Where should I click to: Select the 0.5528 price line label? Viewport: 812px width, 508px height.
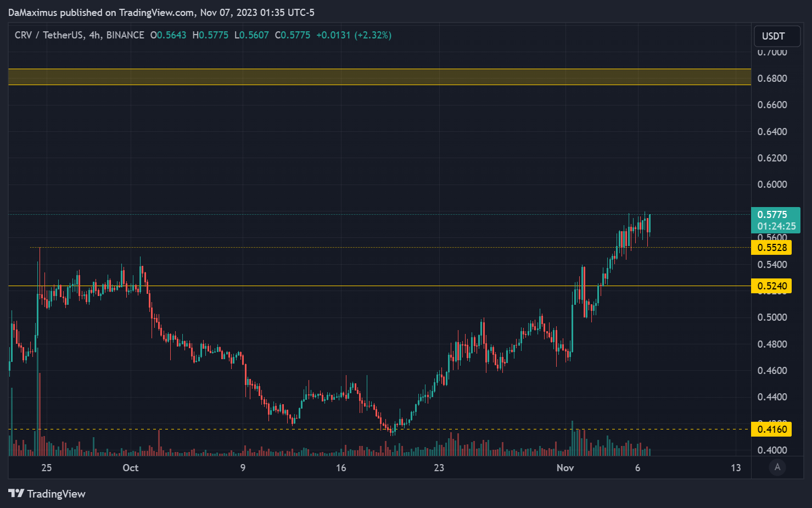(x=771, y=248)
